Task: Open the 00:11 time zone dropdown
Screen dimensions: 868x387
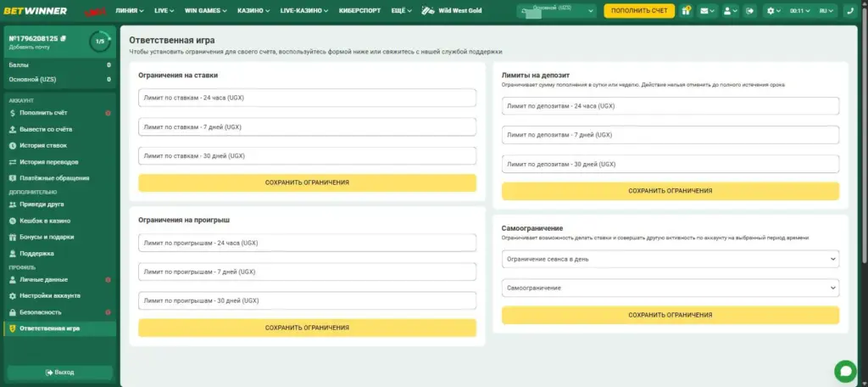Action: (799, 10)
